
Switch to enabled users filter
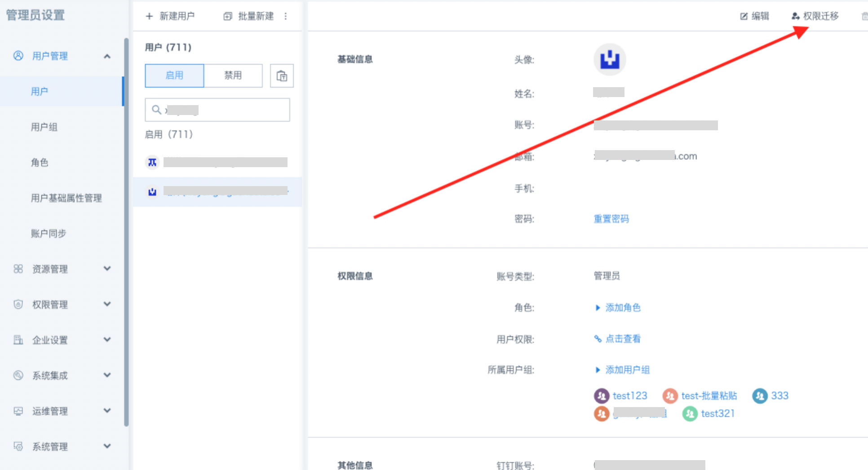174,75
